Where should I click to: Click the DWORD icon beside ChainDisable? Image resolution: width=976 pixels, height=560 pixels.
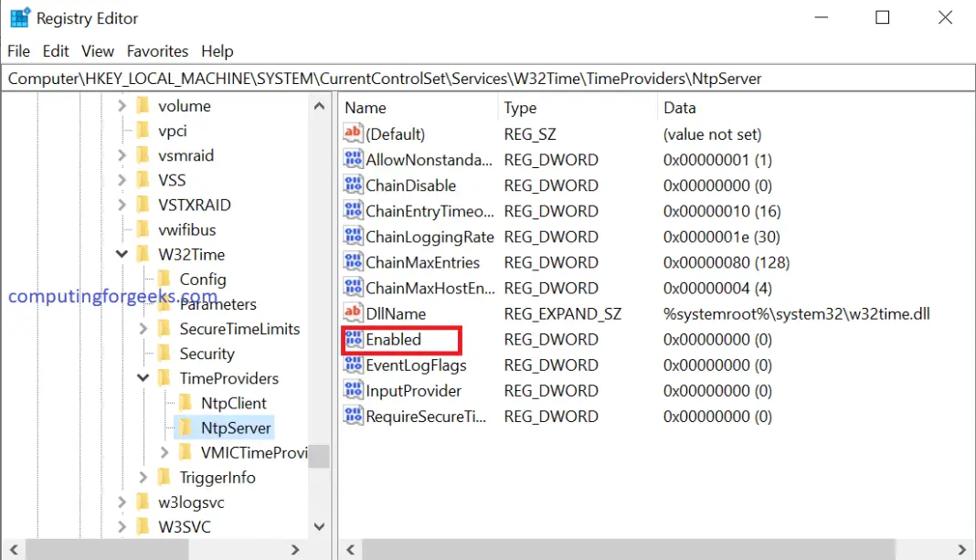coord(354,185)
